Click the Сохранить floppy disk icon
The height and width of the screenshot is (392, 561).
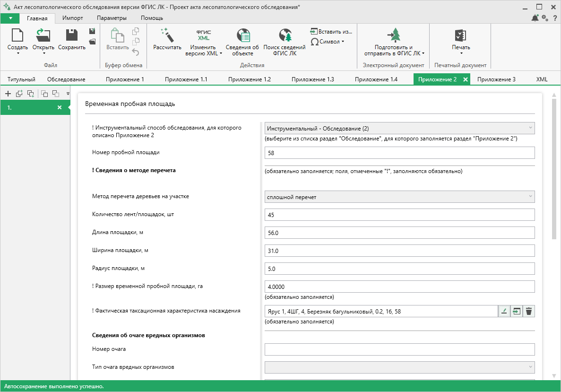pyautogui.click(x=72, y=35)
